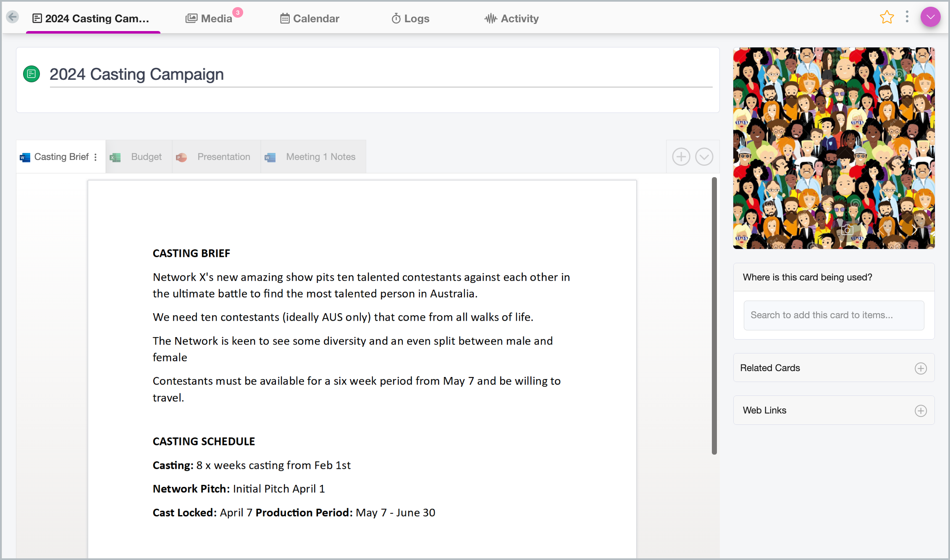Click the camera icon on cover image

coord(847,230)
